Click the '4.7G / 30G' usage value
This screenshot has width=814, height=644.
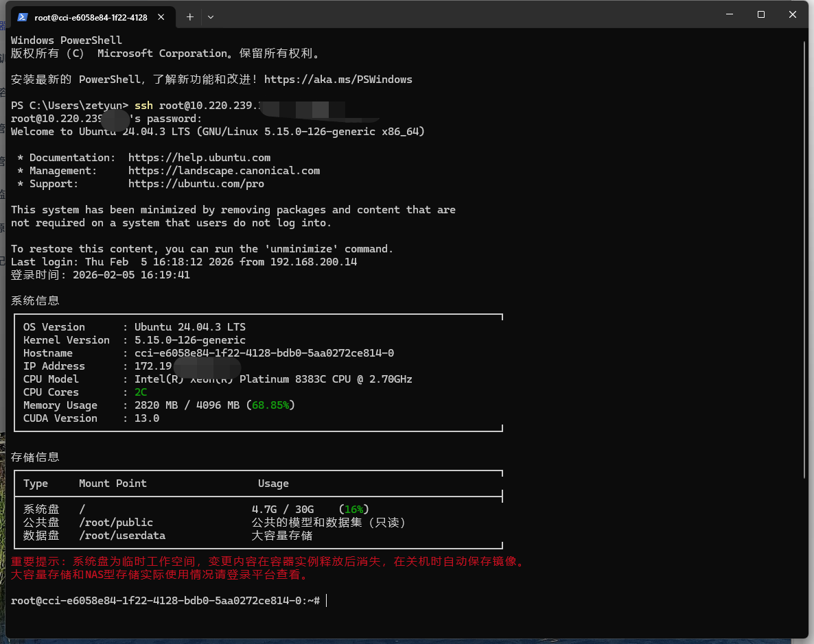283,510
